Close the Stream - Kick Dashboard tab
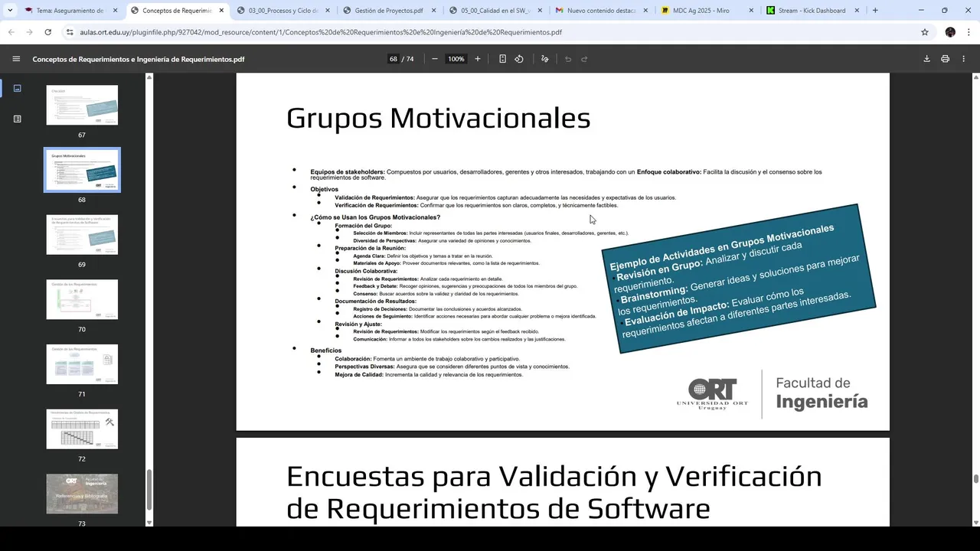Screen dimensions: 980x551 858,11
